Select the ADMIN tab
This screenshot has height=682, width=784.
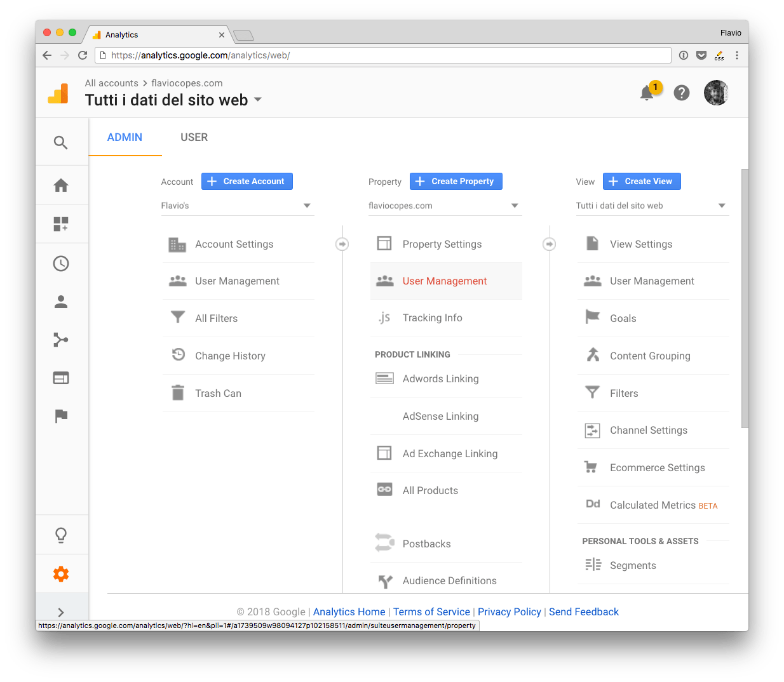click(125, 137)
